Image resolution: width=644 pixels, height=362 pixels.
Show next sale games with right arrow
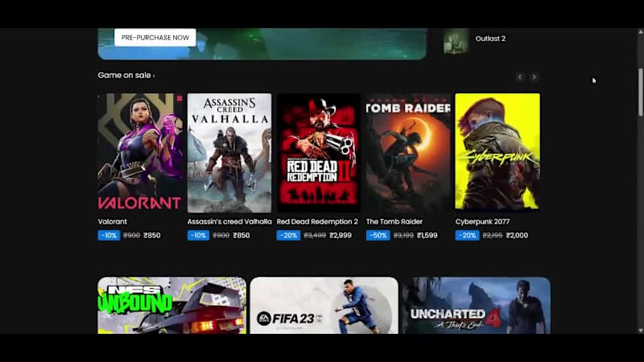point(534,77)
